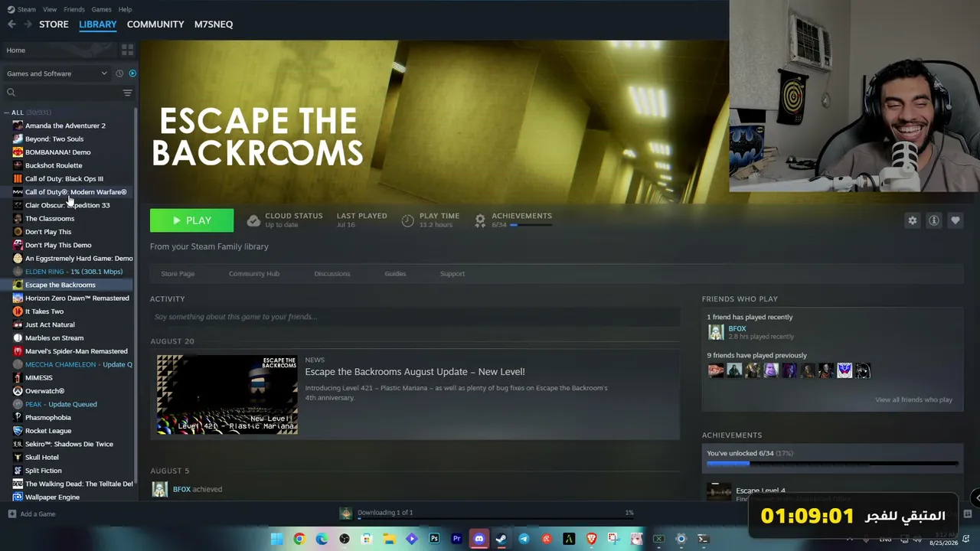The image size is (980, 551).
Task: Open the M7SNEQ profile tab
Action: (214, 24)
